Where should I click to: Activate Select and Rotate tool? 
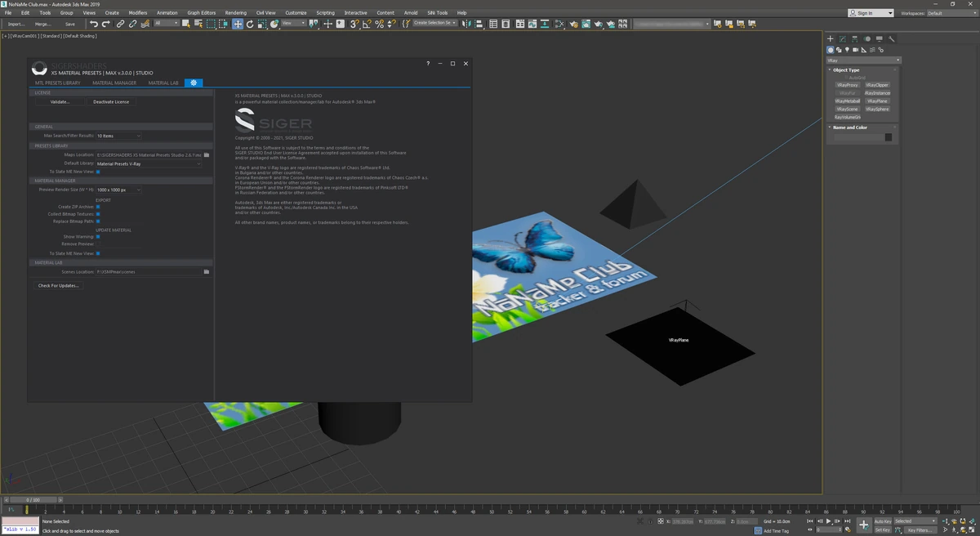[250, 24]
